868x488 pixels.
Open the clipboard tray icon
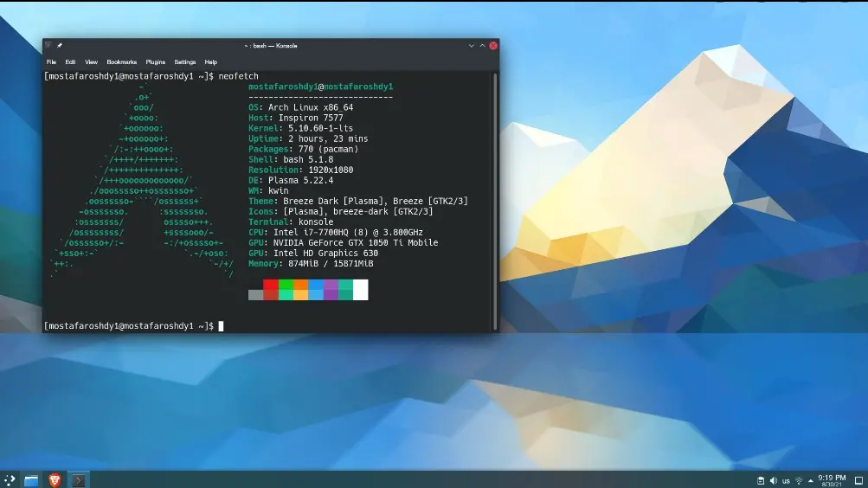click(x=761, y=480)
